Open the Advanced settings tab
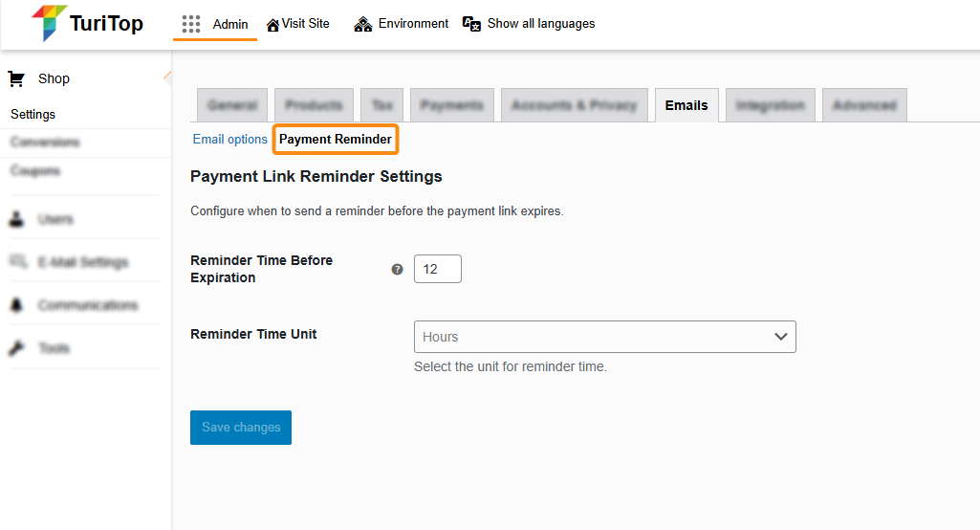The width and height of the screenshot is (980, 530). pyautogui.click(x=863, y=105)
